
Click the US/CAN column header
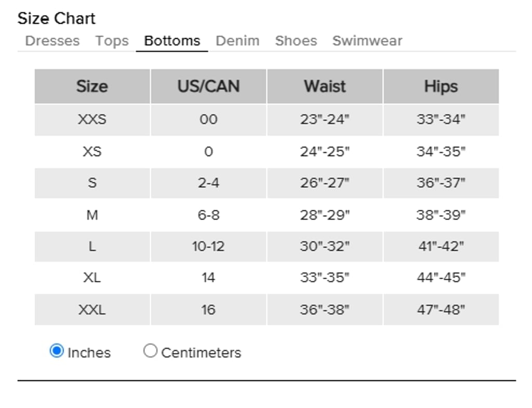209,86
